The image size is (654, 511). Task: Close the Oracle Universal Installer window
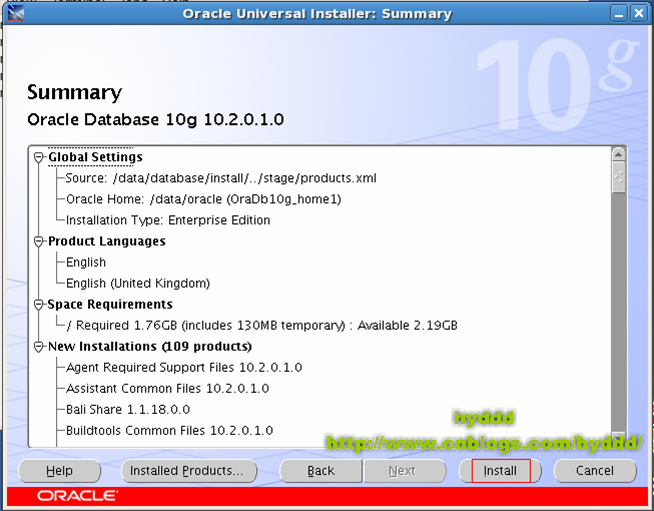click(639, 13)
